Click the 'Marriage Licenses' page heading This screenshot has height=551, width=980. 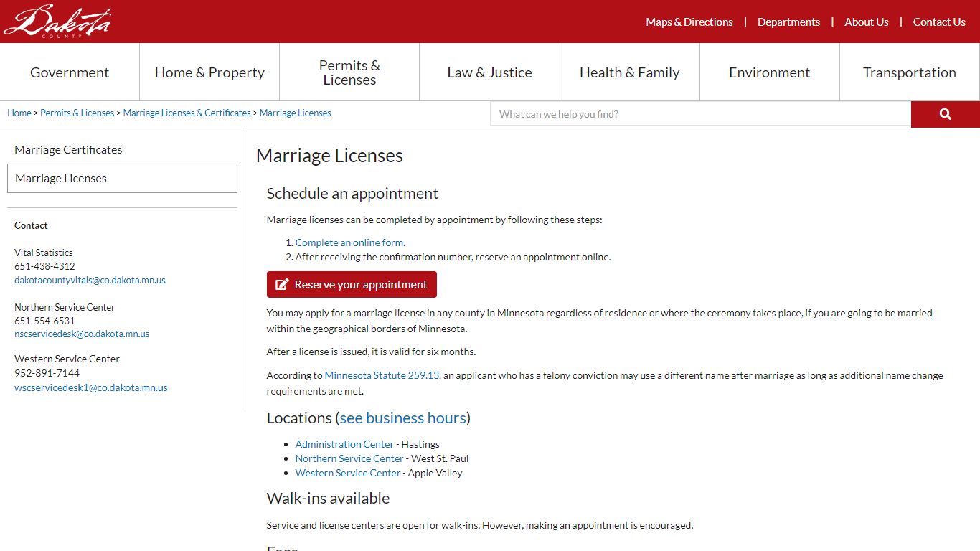(329, 156)
